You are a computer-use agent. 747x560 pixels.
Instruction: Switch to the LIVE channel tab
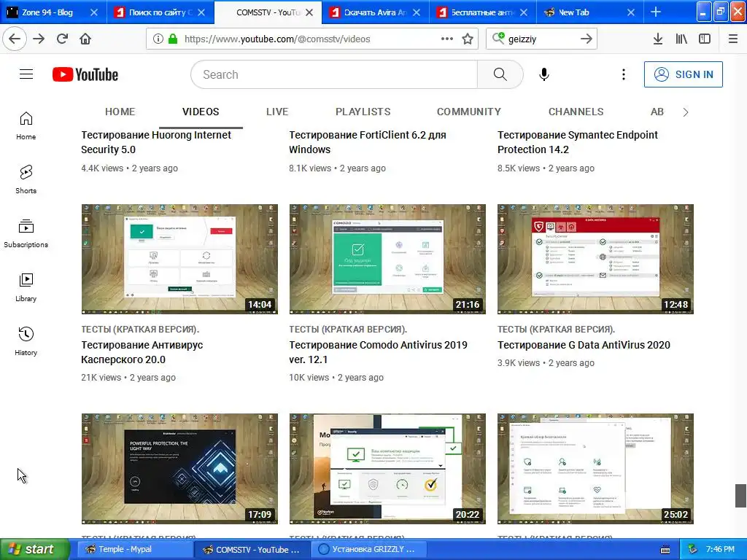tap(277, 112)
